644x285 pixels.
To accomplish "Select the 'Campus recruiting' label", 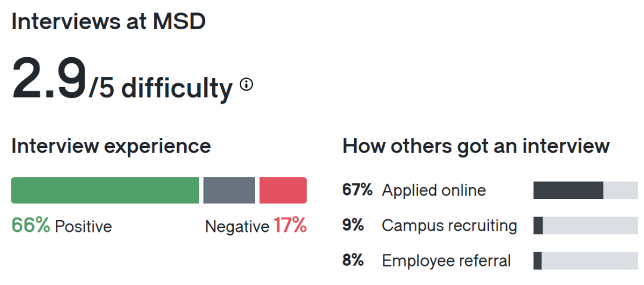I will [x=449, y=225].
